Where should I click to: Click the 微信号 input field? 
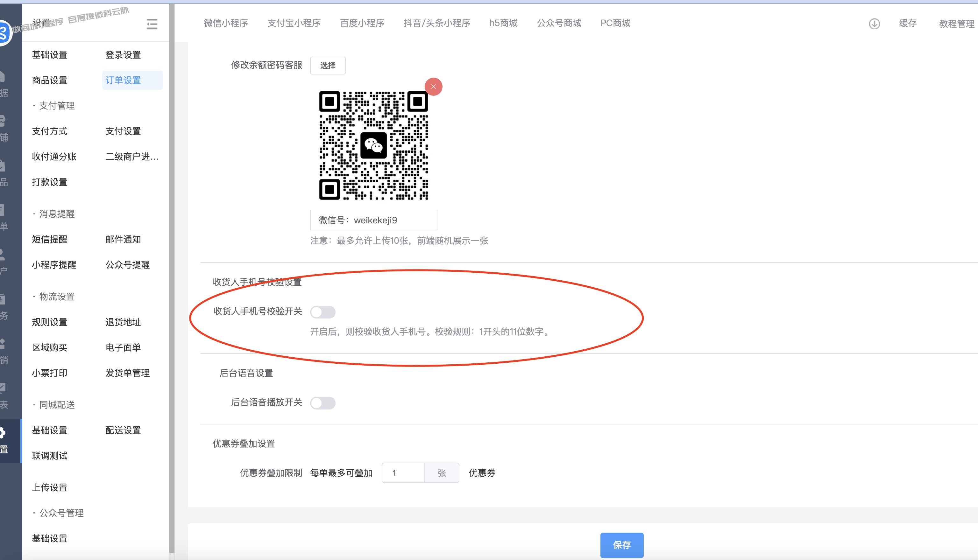373,220
